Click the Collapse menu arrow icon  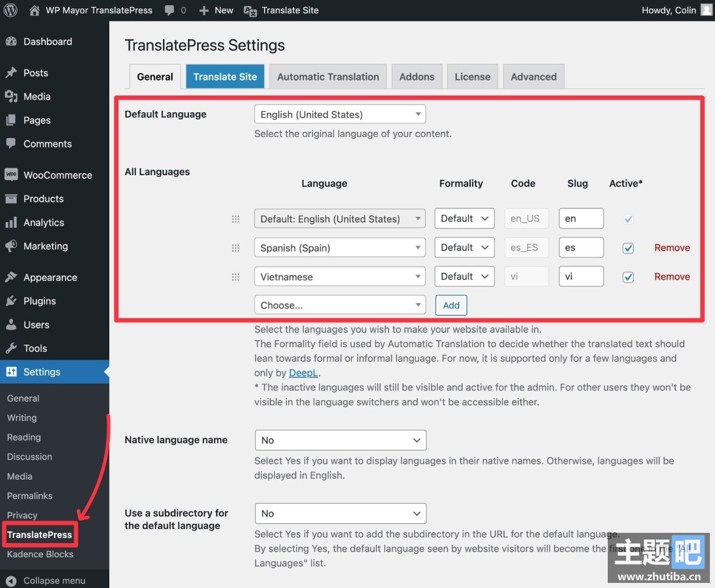pyautogui.click(x=11, y=581)
